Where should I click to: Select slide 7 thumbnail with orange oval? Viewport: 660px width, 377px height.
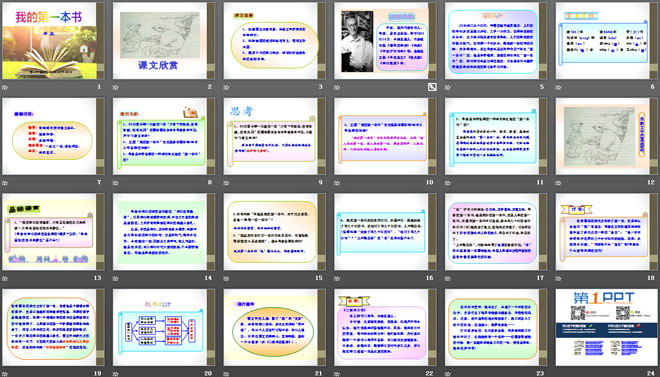[x=53, y=136]
